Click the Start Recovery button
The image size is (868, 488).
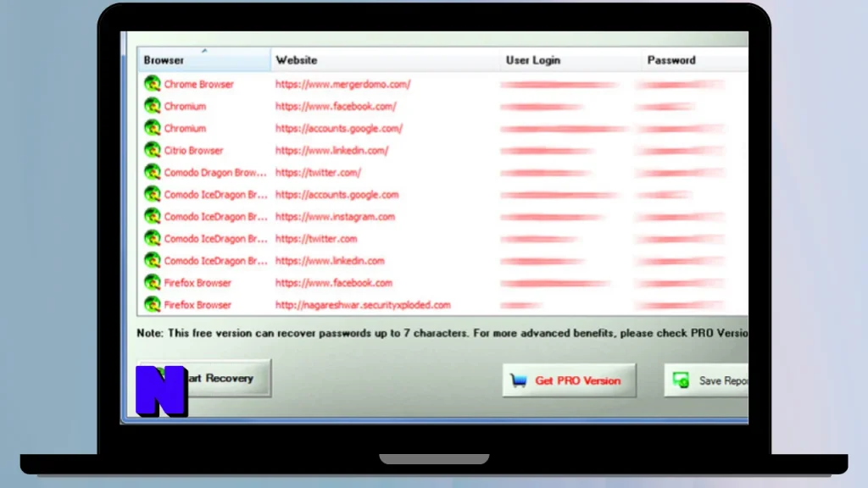tap(204, 379)
